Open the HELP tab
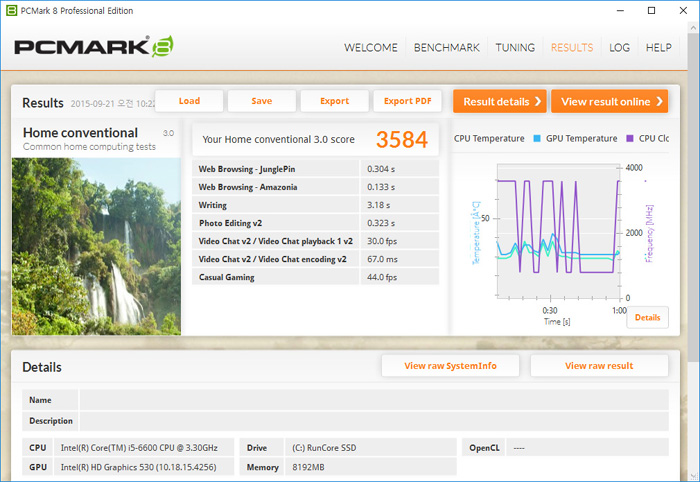The height and width of the screenshot is (482, 700). click(x=658, y=48)
